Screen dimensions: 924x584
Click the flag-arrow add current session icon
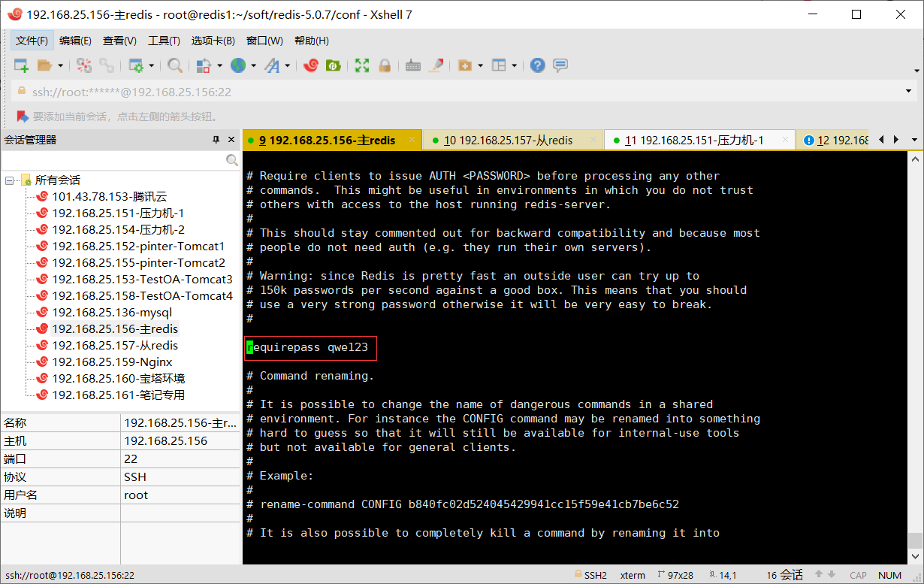click(x=22, y=116)
